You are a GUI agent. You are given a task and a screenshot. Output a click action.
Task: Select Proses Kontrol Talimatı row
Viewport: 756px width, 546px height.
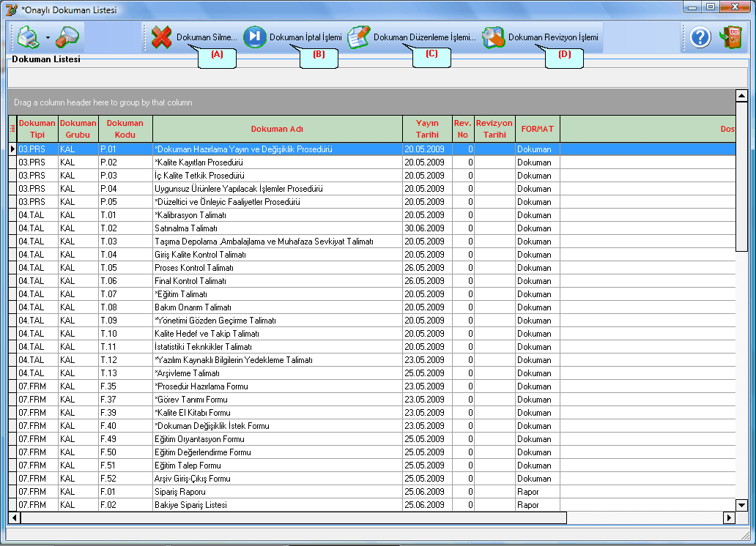[x=371, y=268]
